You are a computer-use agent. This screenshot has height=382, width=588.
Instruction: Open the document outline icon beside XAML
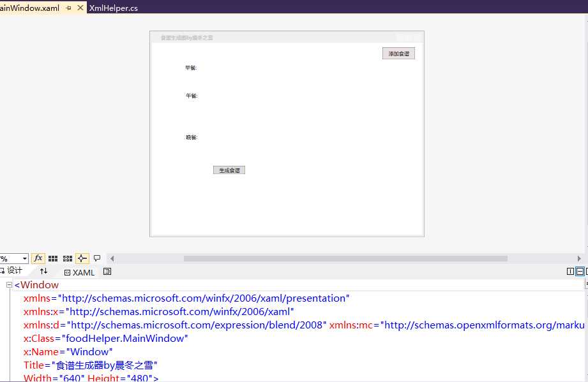pos(107,272)
